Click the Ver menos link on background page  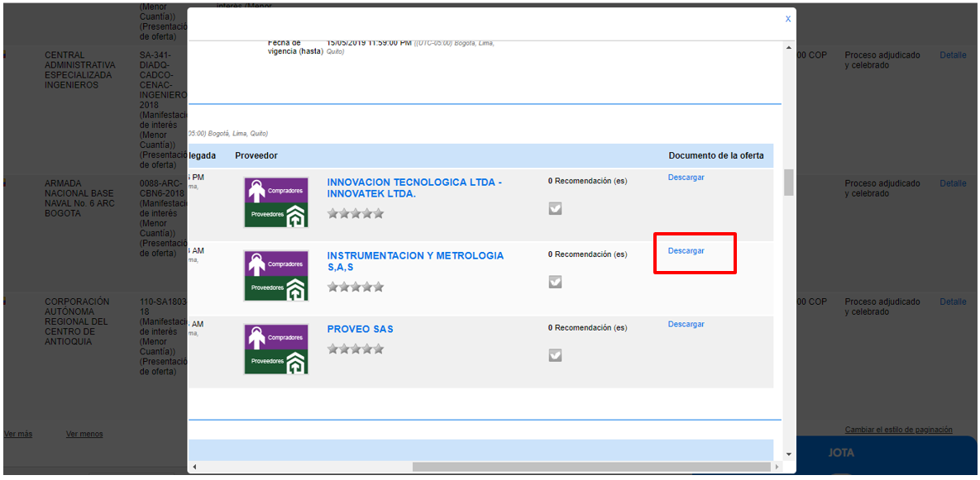84,434
